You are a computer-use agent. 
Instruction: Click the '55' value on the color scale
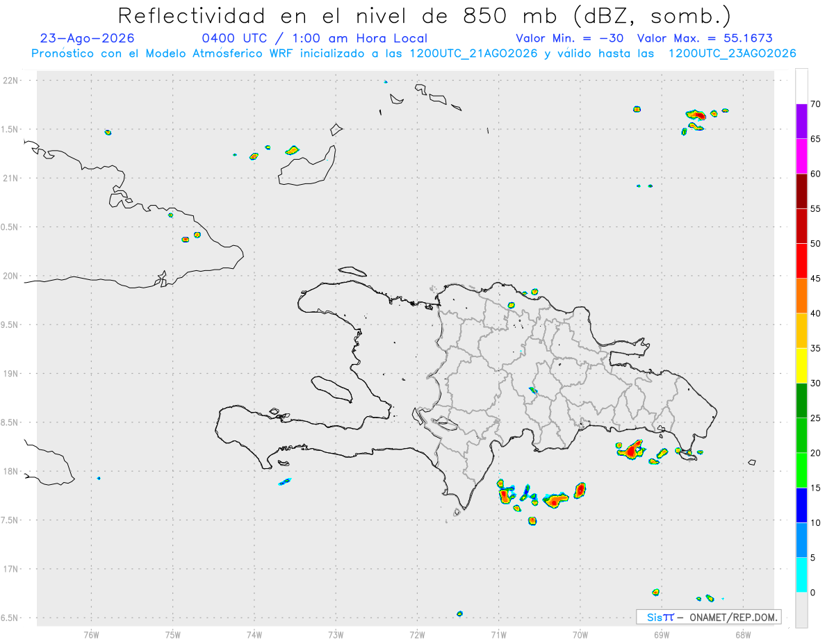[816, 208]
